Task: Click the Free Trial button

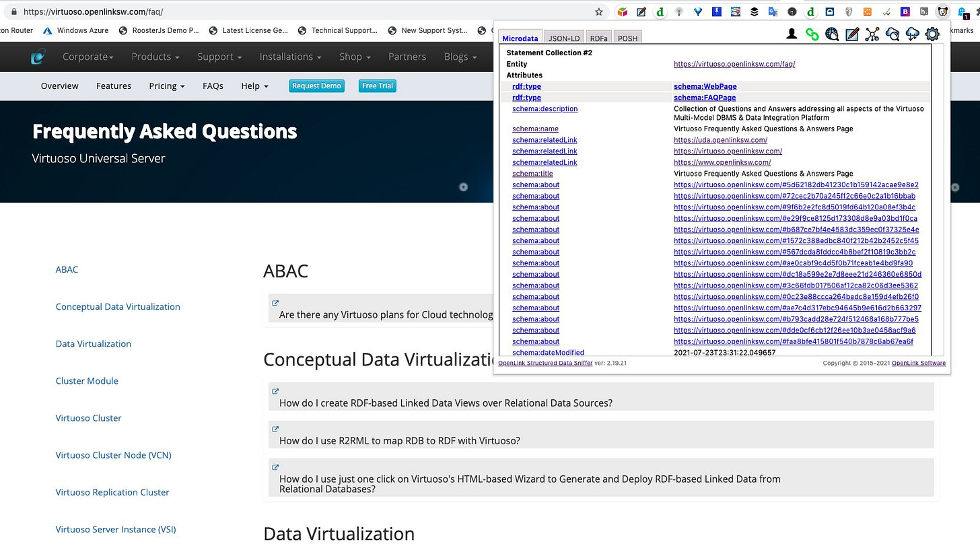Action: (378, 86)
